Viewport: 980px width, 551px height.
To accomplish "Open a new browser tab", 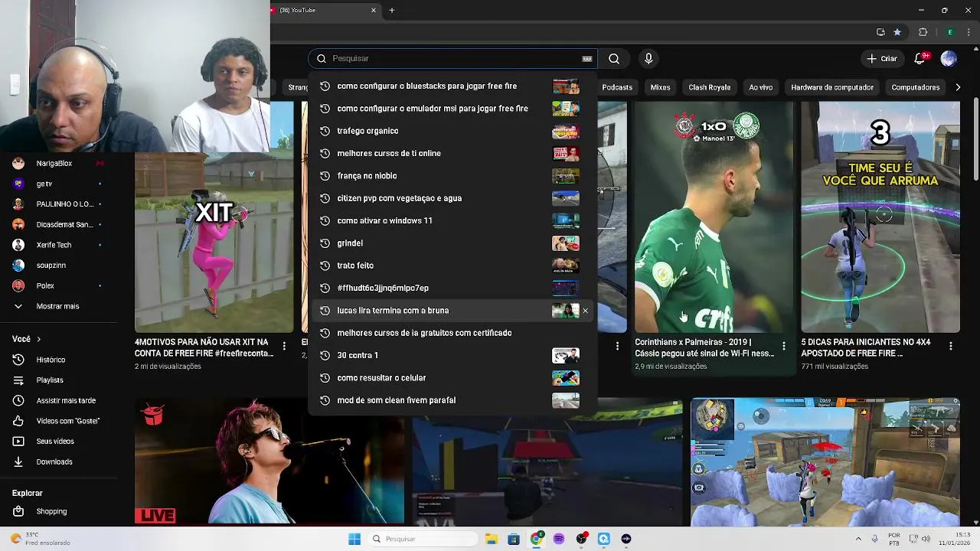I will pyautogui.click(x=392, y=10).
